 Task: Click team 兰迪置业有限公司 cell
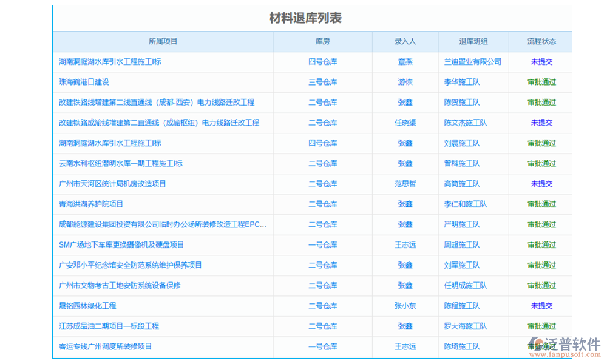(473, 61)
